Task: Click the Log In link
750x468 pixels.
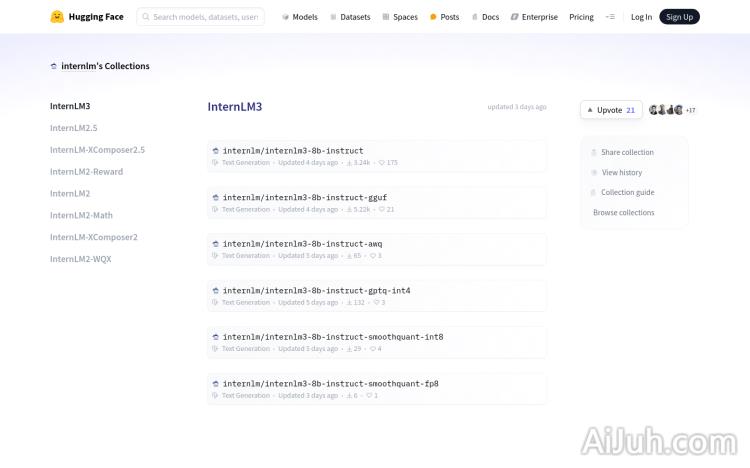Action: (641, 17)
